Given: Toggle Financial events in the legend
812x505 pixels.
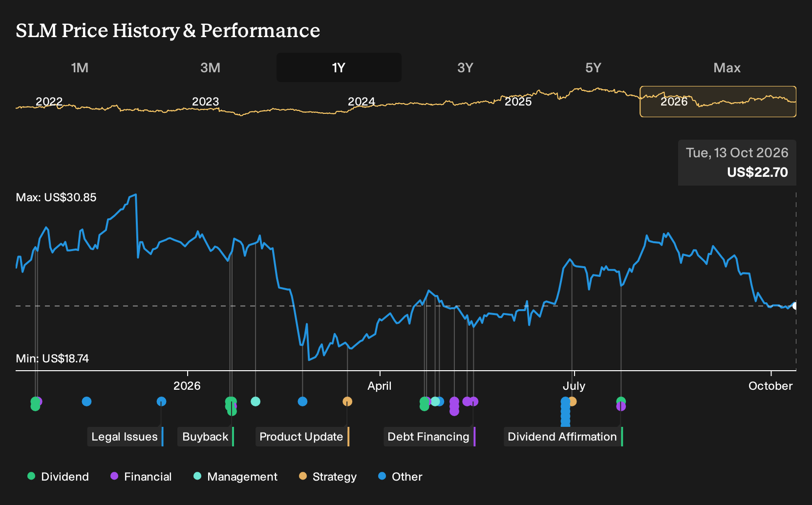Looking at the screenshot, I should 141,477.
